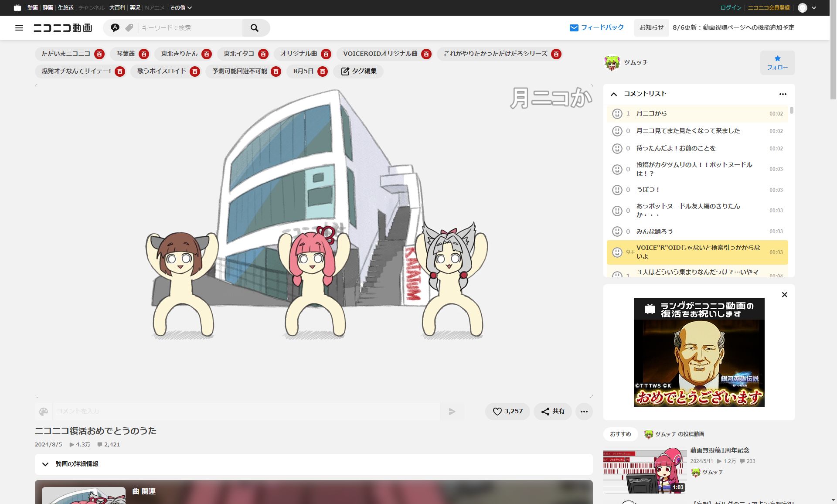837x504 pixels.
Task: Like the video with heart button
Action: (x=507, y=412)
